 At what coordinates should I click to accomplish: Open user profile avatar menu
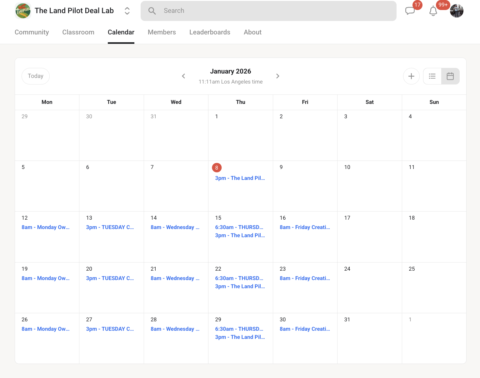(457, 11)
